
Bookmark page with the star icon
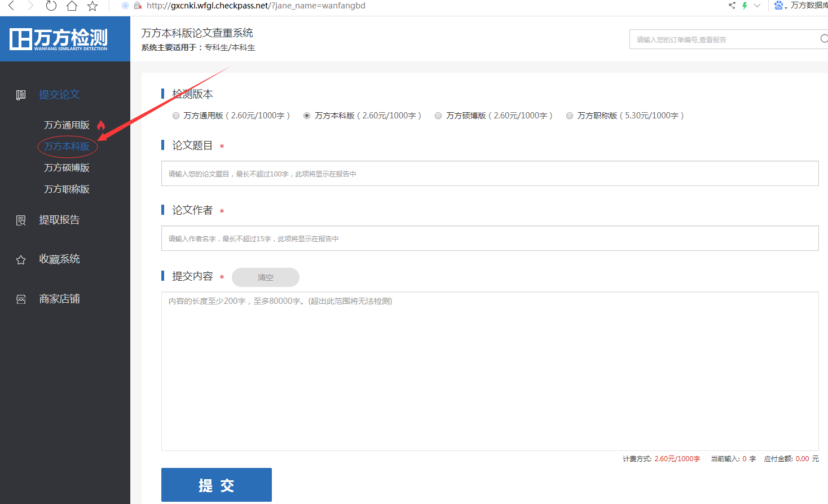click(x=93, y=6)
